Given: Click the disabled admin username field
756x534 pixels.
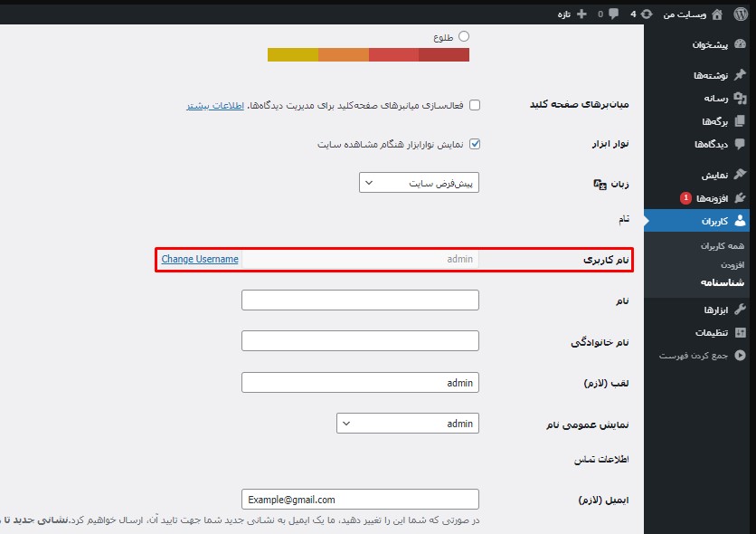Looking at the screenshot, I should click(360, 259).
